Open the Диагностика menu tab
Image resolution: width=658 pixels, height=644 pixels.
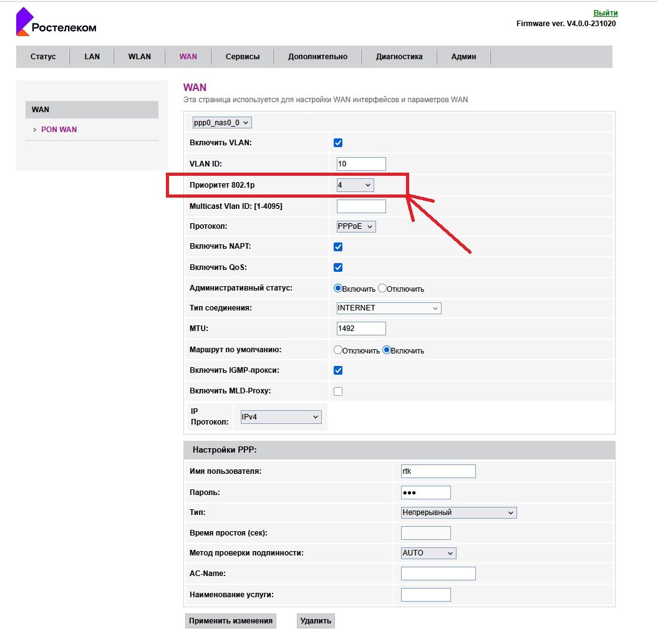tap(399, 57)
